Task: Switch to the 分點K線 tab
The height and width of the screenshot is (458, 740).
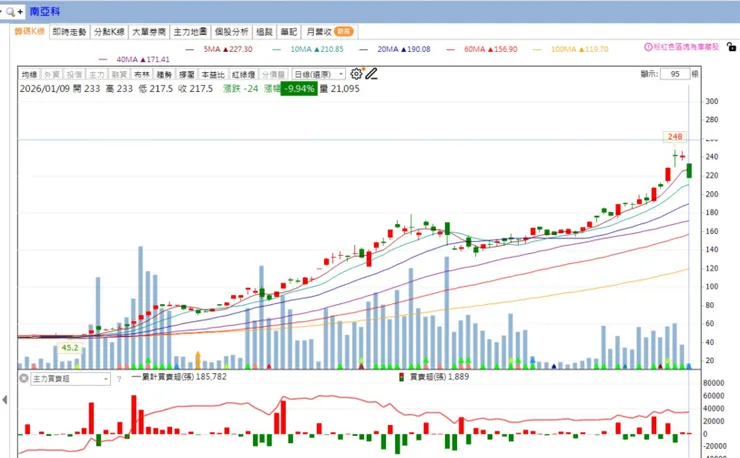Action: [x=109, y=32]
